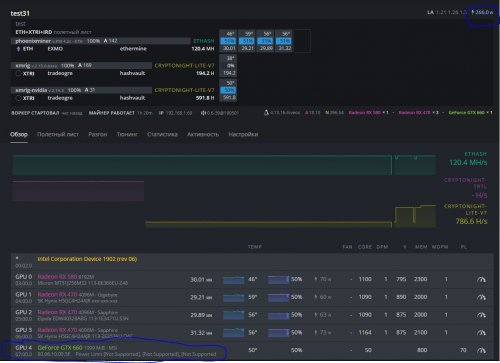Image resolution: width=500 pixels, height=363 pixels.
Task: Open overclock gauge icon for GPU 3
Action: pyautogui.click(x=481, y=332)
